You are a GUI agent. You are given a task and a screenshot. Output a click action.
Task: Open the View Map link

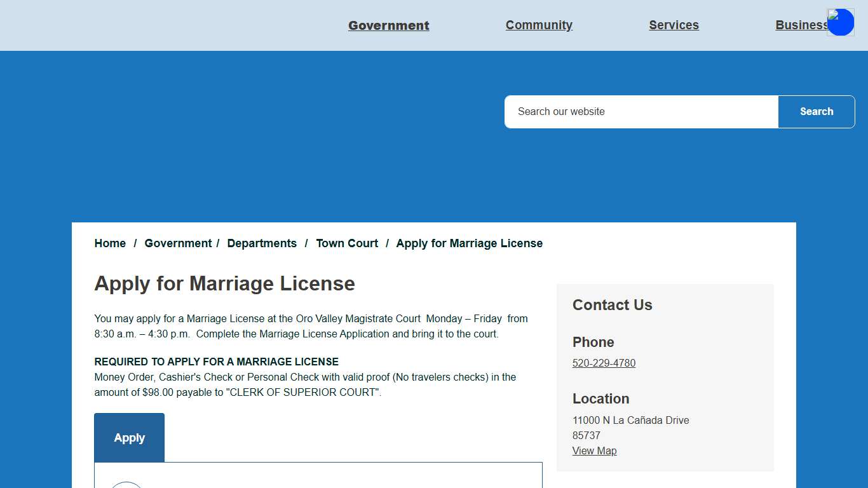click(594, 451)
